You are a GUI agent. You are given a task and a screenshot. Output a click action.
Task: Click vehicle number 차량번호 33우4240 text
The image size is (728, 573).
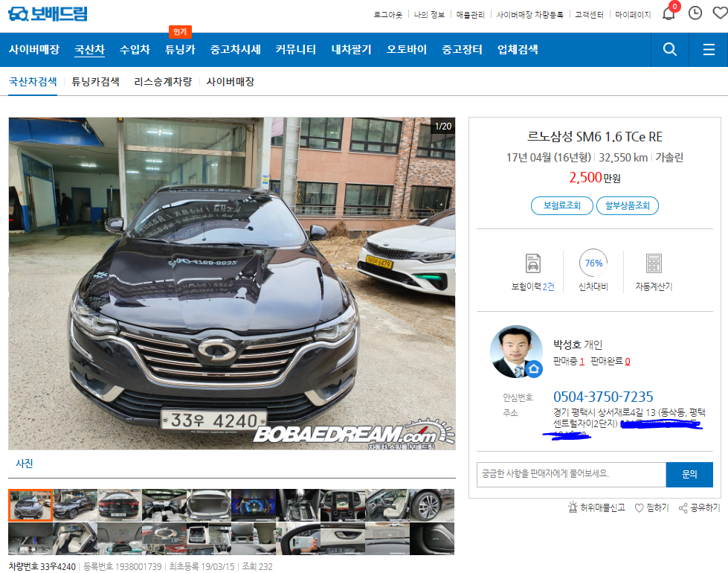(42, 566)
